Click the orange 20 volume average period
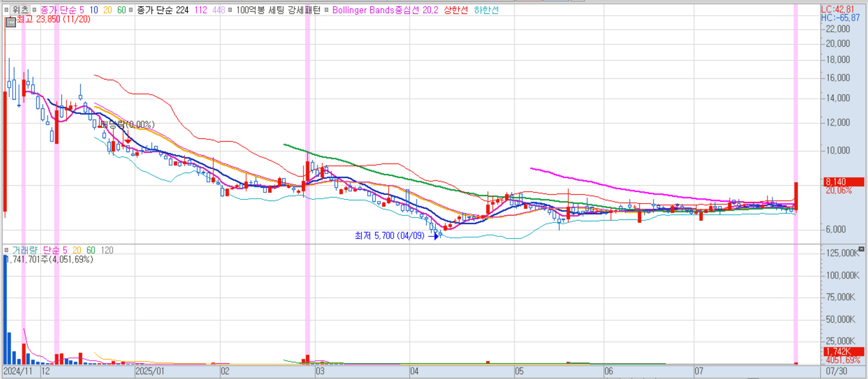The image size is (868, 379). [x=77, y=250]
